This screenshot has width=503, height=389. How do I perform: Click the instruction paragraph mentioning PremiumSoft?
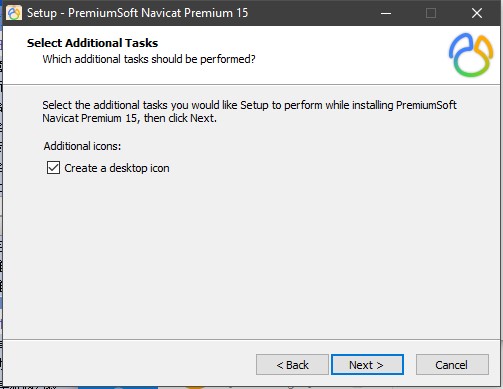[249, 111]
